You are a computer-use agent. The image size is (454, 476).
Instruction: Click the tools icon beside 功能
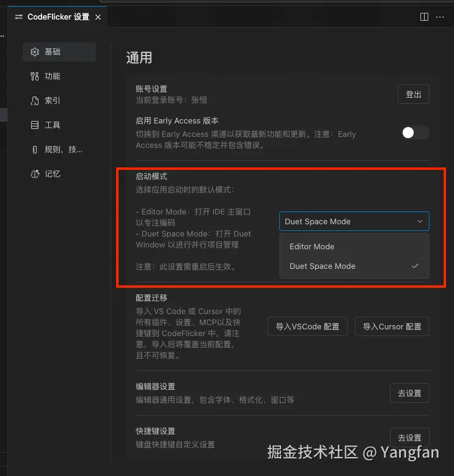click(35, 76)
